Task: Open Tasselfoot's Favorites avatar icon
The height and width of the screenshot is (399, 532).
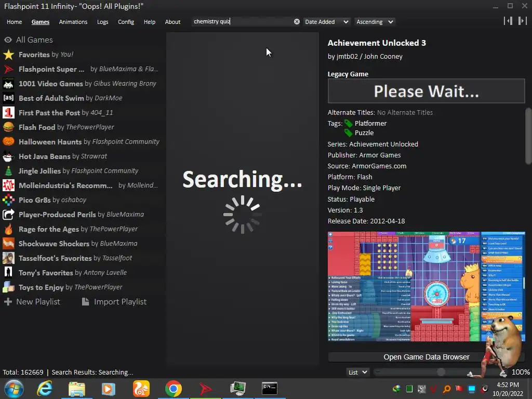Action: 8,258
